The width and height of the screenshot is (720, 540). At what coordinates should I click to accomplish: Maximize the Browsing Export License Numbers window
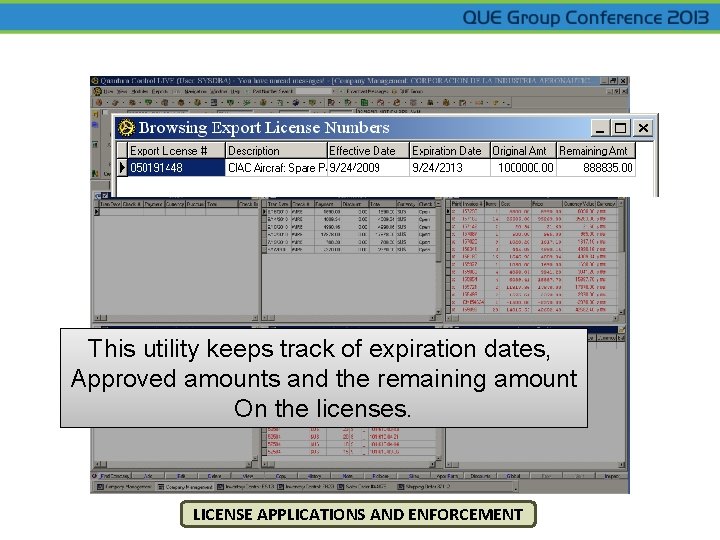[620, 128]
